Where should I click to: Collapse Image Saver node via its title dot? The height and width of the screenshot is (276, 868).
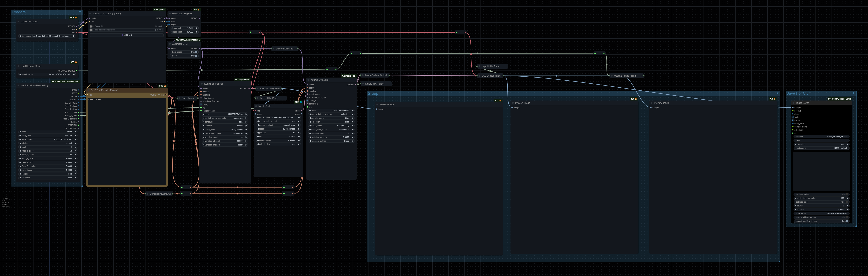click(793, 103)
